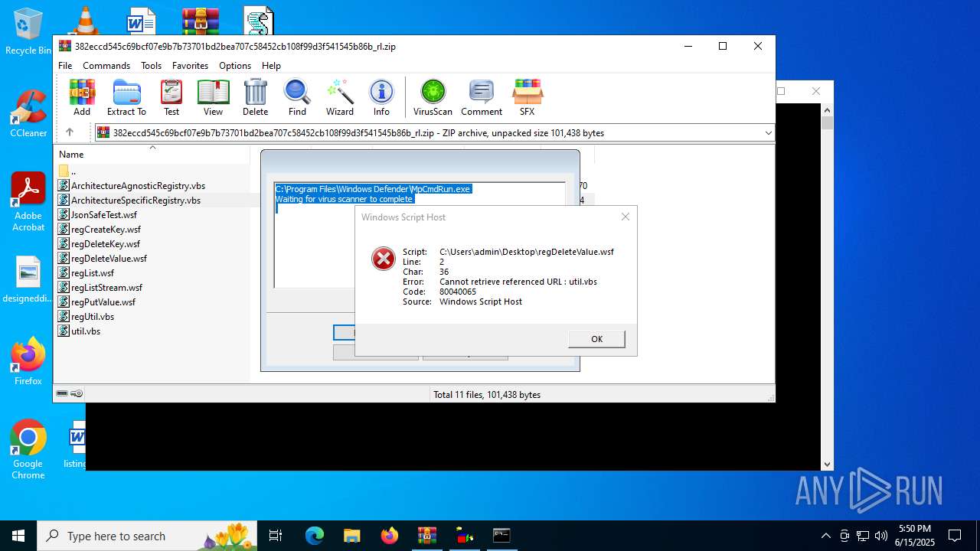Image resolution: width=980 pixels, height=551 pixels.
Task: Click the SFX toolbar icon
Action: pyautogui.click(x=527, y=97)
